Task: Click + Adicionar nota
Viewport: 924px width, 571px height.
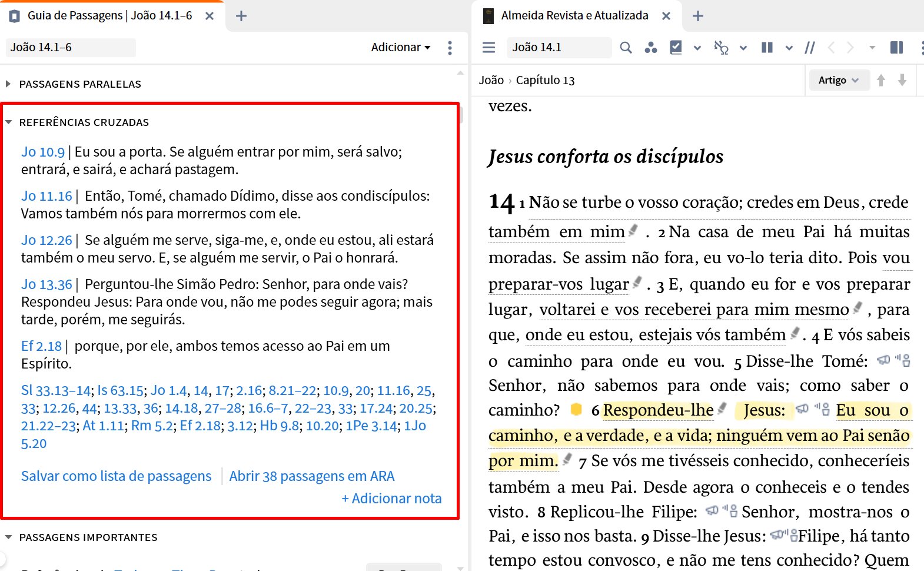Action: (x=391, y=498)
